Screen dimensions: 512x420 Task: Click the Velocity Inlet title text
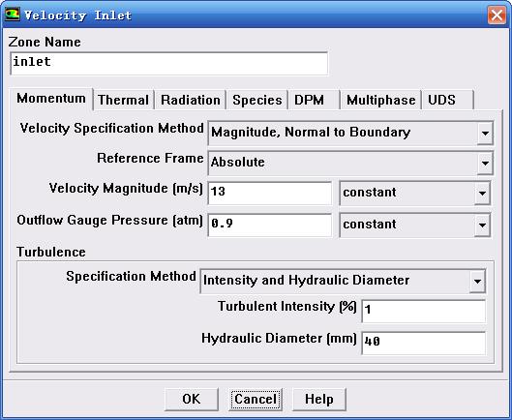point(77,15)
